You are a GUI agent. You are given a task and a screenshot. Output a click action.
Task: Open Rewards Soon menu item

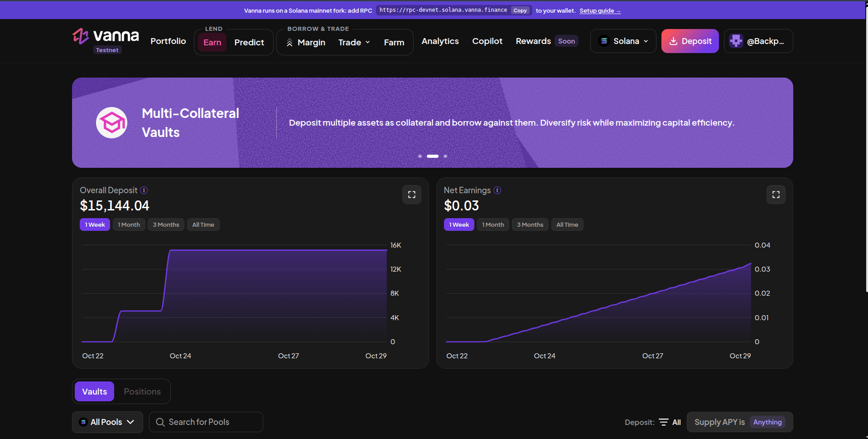click(x=547, y=41)
